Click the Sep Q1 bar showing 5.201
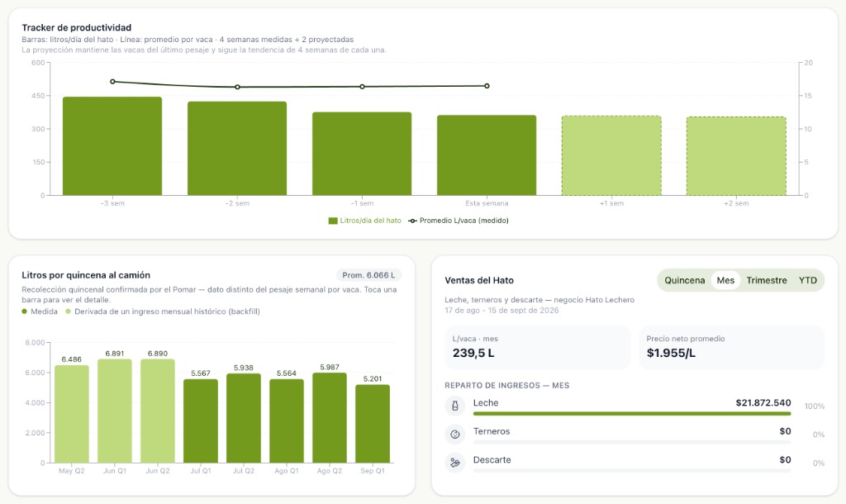 pyautogui.click(x=373, y=424)
